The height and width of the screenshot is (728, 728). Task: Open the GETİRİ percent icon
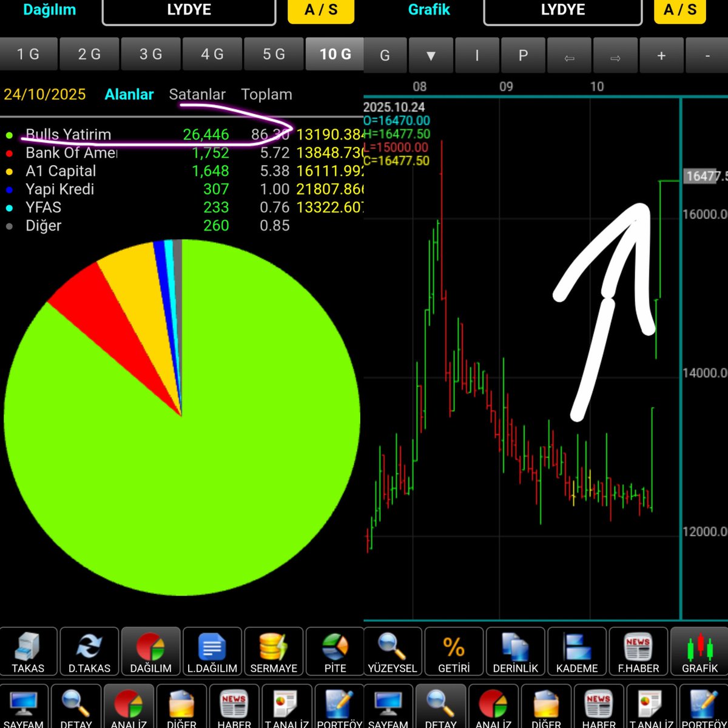tap(454, 652)
